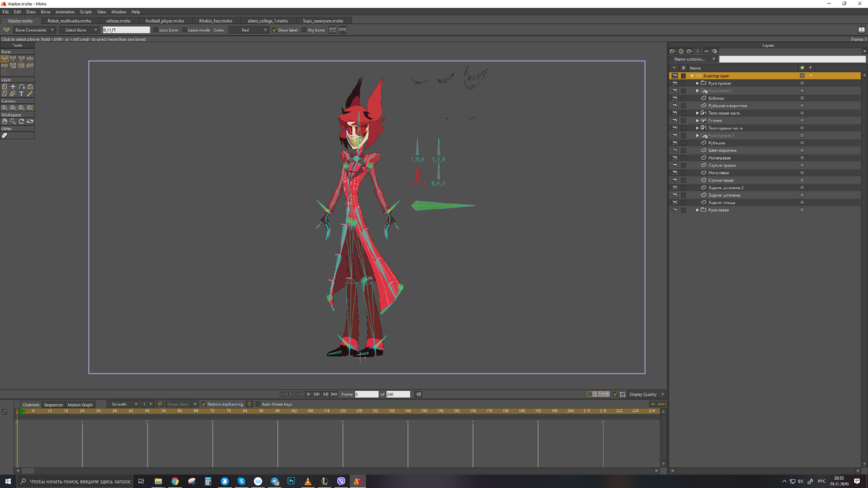Switch to the Motion Graph tab
This screenshot has height=488, width=868.
click(x=80, y=405)
